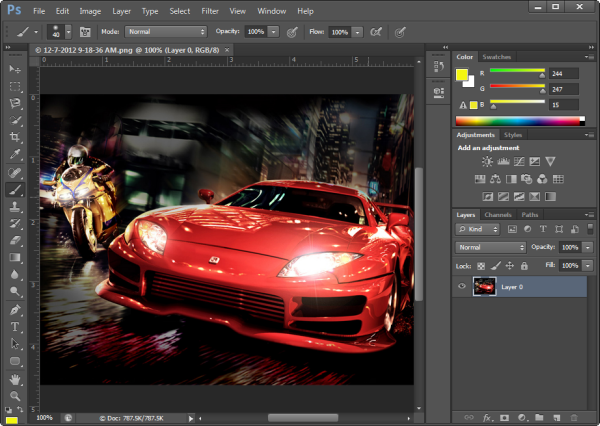Open layer blending mode Normal dropdown
Viewport: 600px width, 426px height.
point(491,247)
